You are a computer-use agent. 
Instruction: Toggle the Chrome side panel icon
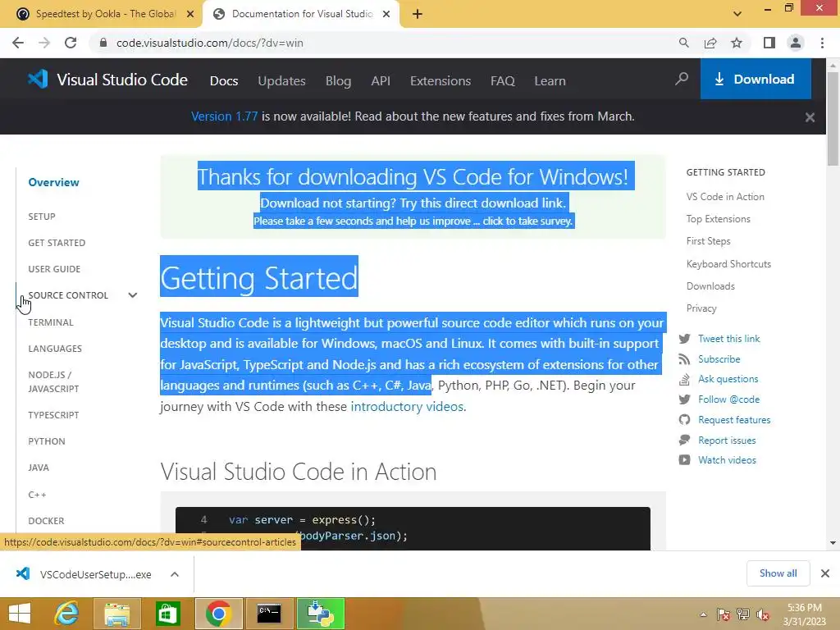tap(769, 43)
